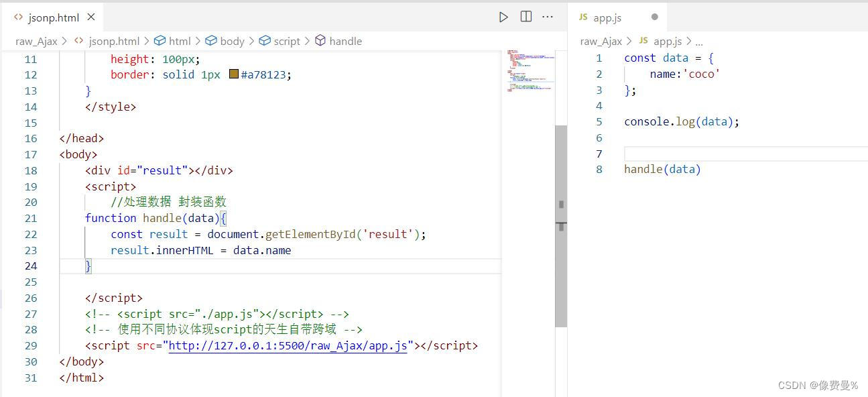This screenshot has width=868, height=397.
Task: Close the jsonp.html tab
Action: click(91, 17)
